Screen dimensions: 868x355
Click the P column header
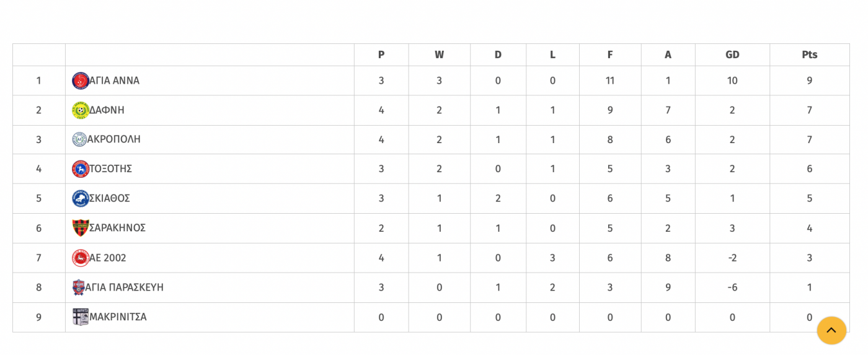(381, 55)
